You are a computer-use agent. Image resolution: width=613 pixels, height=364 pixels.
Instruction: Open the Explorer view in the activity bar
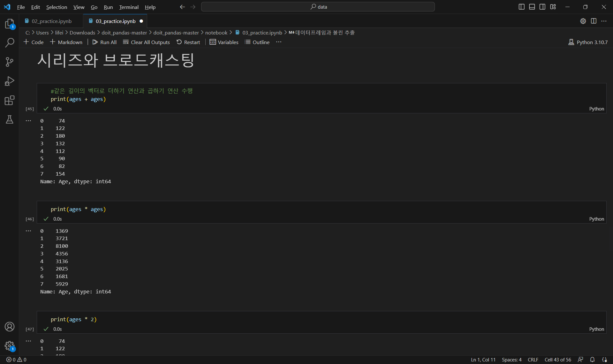click(10, 24)
